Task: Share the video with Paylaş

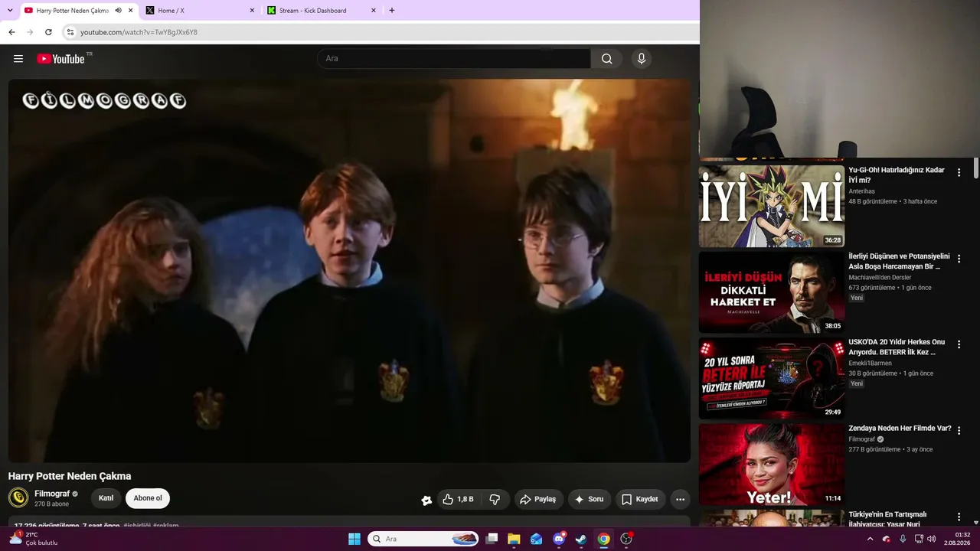Action: [x=538, y=499]
